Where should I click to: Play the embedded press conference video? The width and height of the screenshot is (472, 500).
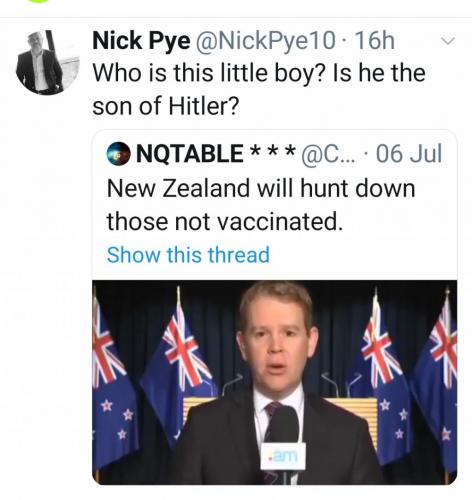click(x=275, y=382)
